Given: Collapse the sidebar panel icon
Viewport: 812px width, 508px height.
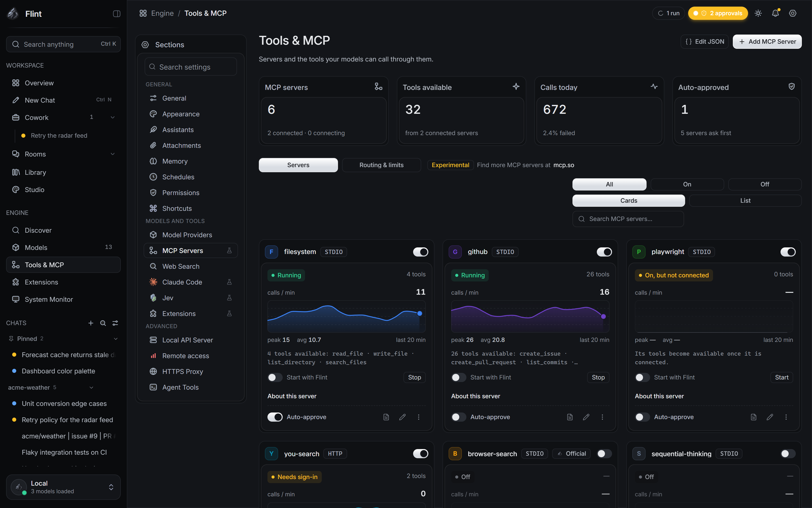Looking at the screenshot, I should tap(116, 14).
